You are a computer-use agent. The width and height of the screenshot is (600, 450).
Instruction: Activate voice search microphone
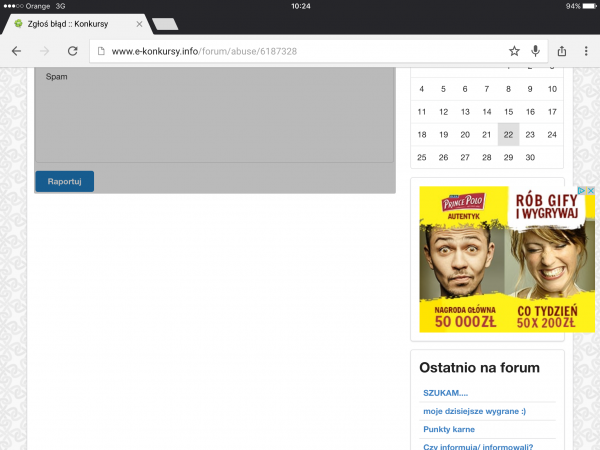pyautogui.click(x=536, y=51)
